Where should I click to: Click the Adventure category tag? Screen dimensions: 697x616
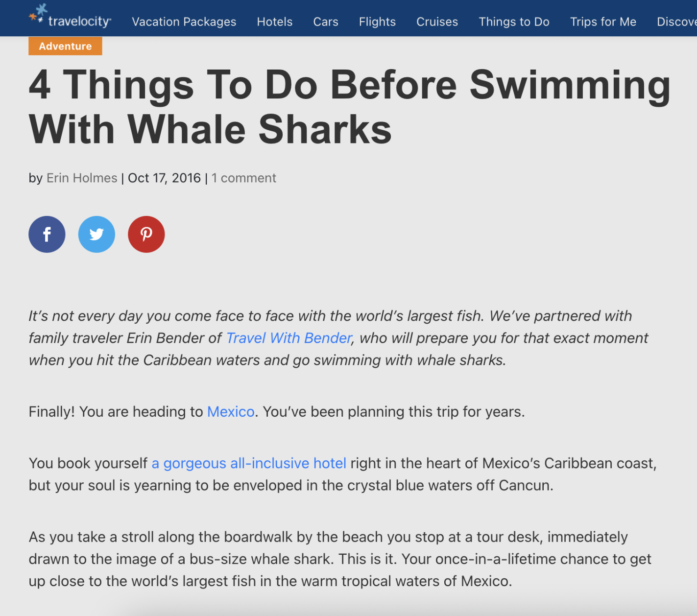coord(65,46)
